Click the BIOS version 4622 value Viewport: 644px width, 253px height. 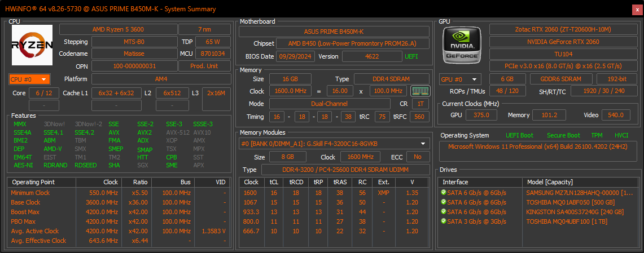pyautogui.click(x=372, y=56)
